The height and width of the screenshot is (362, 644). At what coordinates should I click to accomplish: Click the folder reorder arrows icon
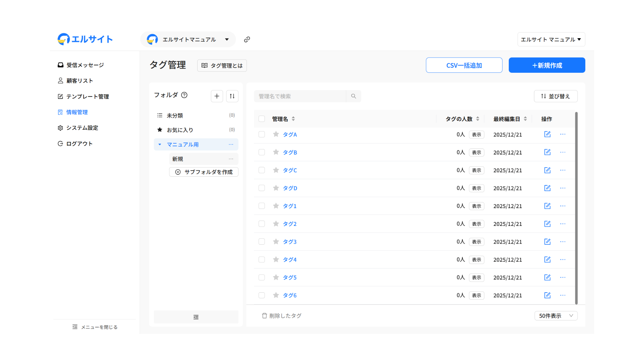point(232,96)
